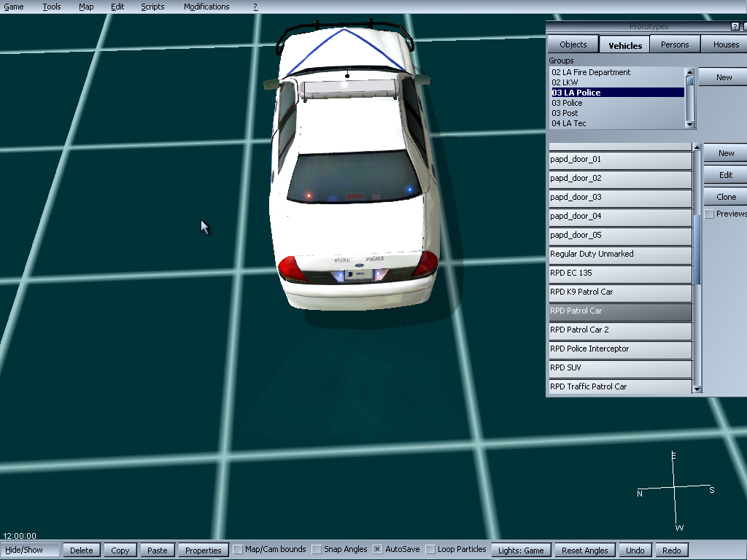Select the papd_door_05 prototype
747x560 pixels.
(x=620, y=236)
